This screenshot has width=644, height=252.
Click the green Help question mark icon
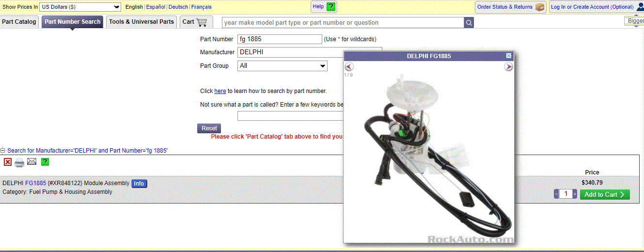(x=331, y=7)
